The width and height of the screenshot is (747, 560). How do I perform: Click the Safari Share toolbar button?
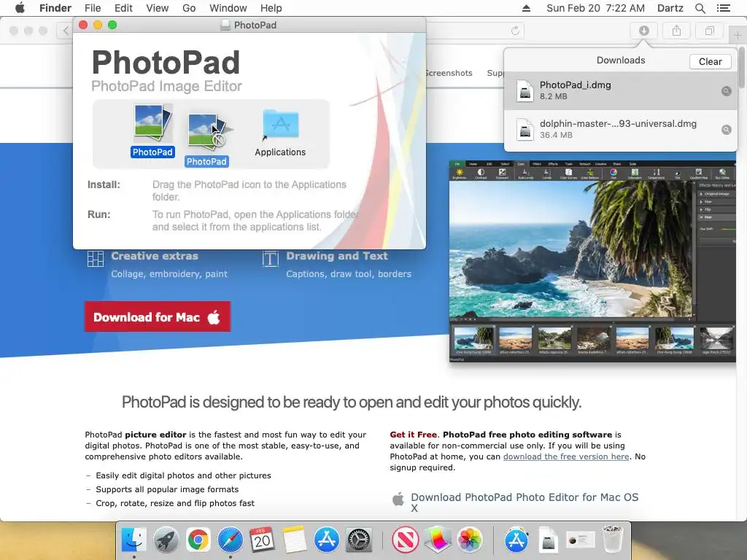676,31
